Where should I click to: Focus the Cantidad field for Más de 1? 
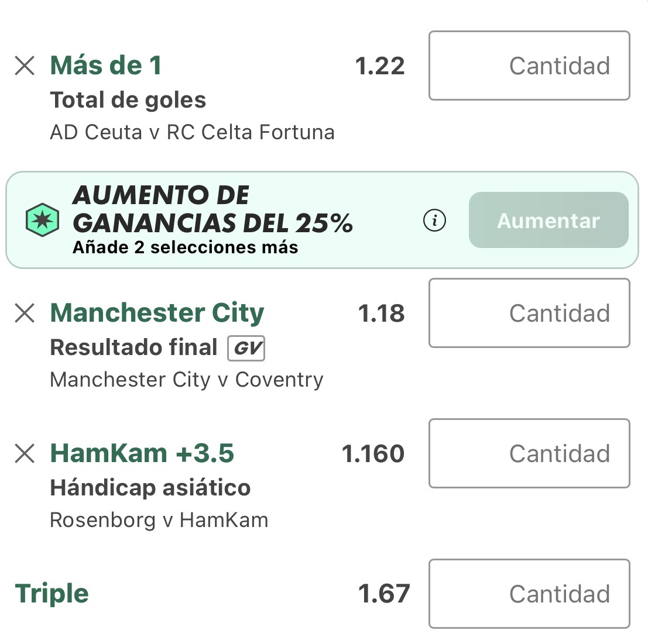coord(529,66)
